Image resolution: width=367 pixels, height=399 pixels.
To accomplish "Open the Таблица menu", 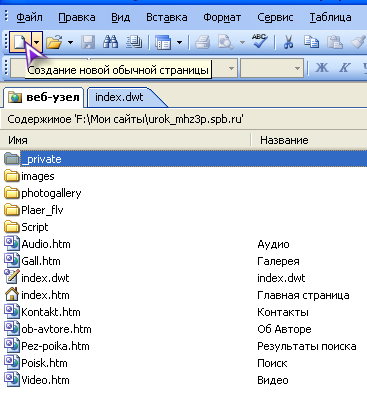I will click(x=330, y=17).
